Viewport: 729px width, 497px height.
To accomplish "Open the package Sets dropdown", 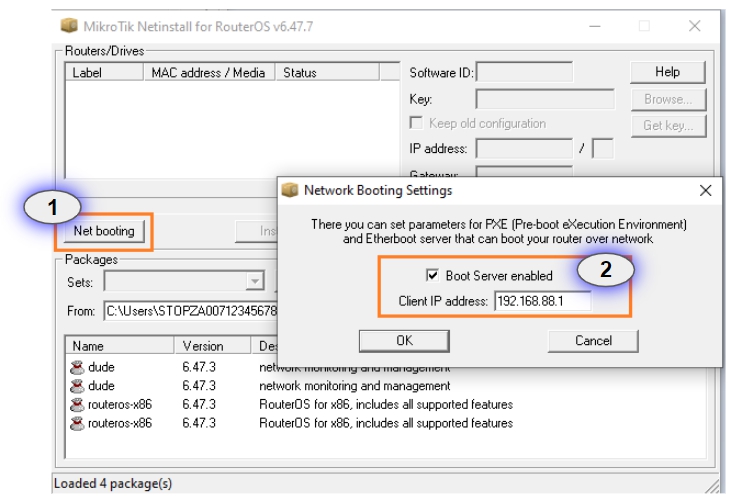I will [254, 281].
